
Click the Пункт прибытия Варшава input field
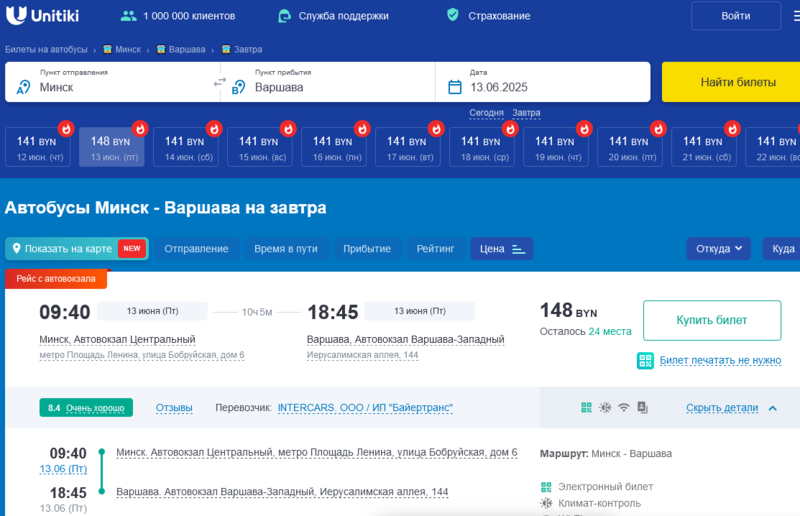coord(330,87)
